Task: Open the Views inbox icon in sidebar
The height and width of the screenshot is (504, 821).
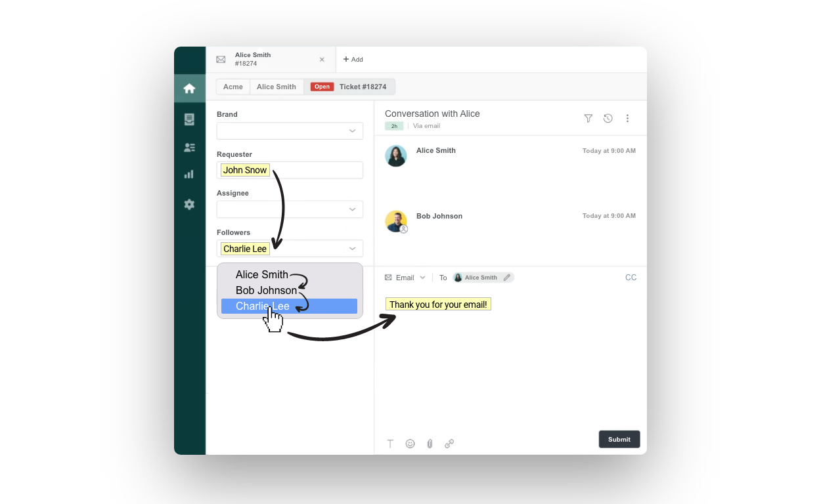Action: [189, 119]
